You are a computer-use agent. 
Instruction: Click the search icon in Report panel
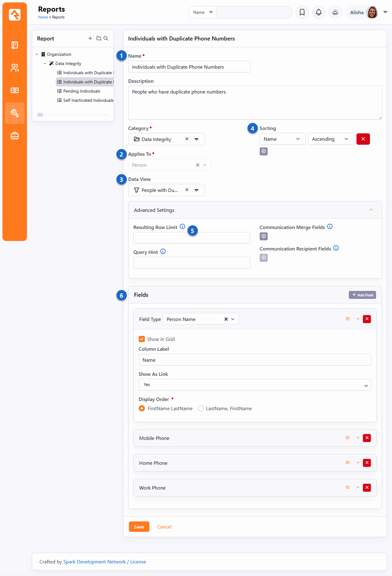click(106, 38)
